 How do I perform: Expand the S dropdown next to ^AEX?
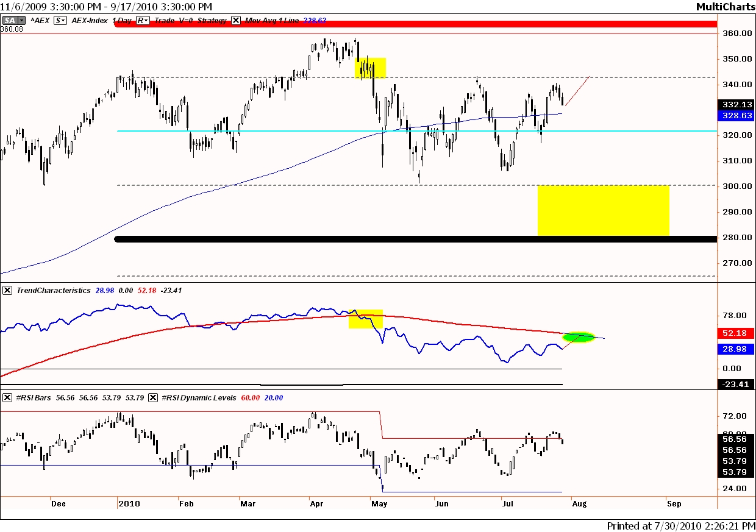pyautogui.click(x=60, y=20)
